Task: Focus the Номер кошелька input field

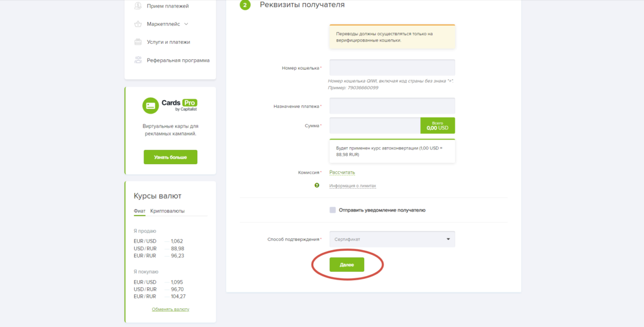Action: (392, 67)
